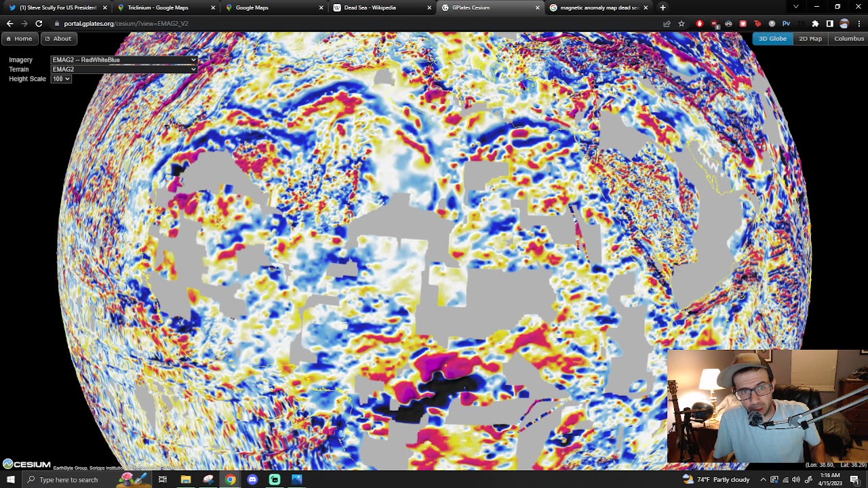This screenshot has height=488, width=868.
Task: Open the weather widget 74°F Partly cloudy
Action: (716, 480)
